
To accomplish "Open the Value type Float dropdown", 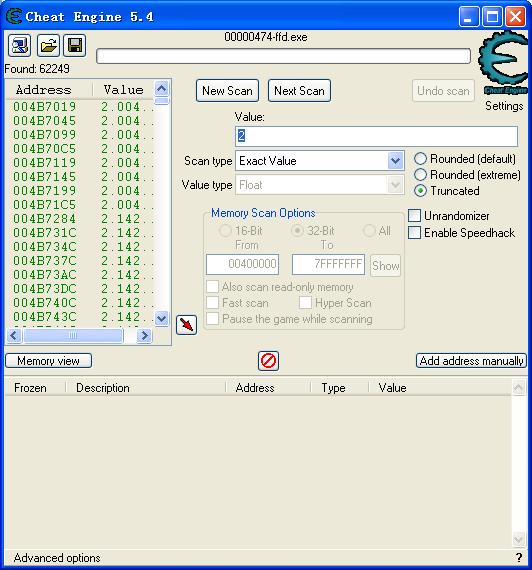I will pyautogui.click(x=395, y=185).
